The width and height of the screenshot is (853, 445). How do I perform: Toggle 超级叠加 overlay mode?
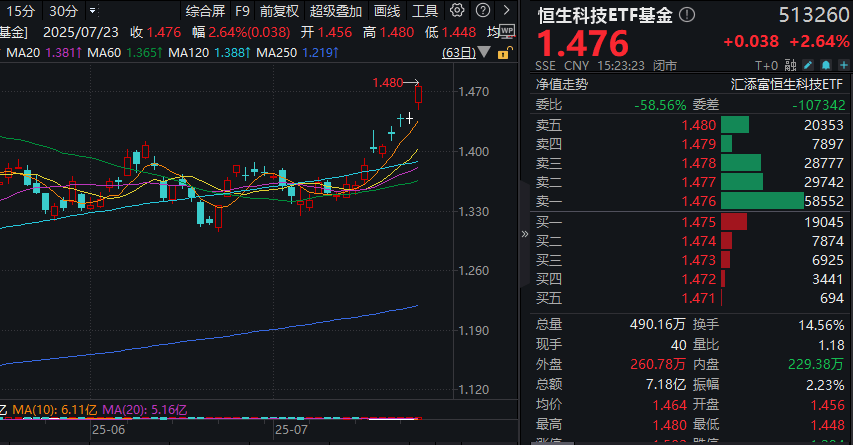pyautogui.click(x=336, y=11)
